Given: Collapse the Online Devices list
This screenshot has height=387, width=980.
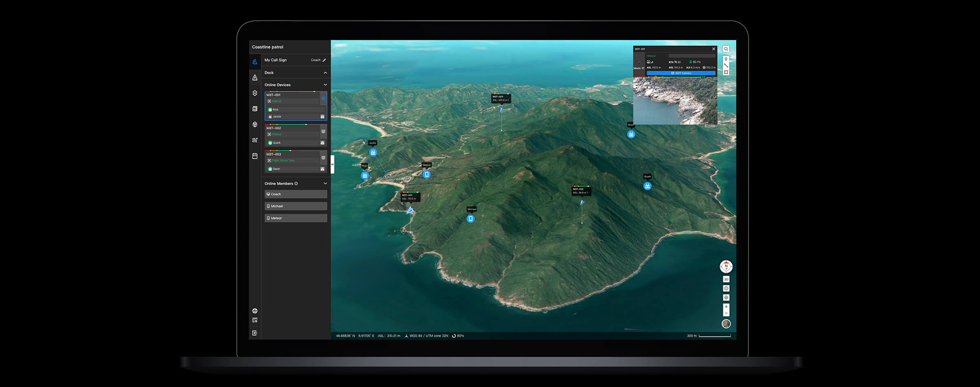Looking at the screenshot, I should (x=325, y=85).
